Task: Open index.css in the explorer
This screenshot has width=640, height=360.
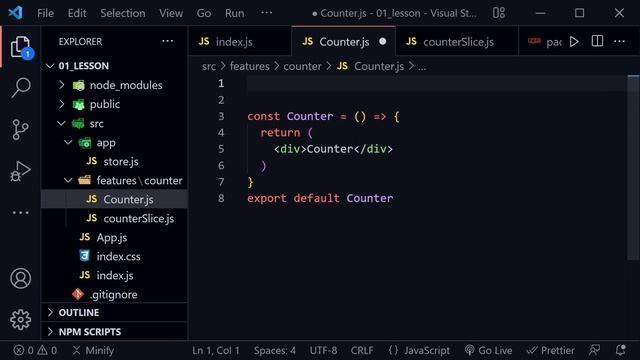Action: (114, 256)
